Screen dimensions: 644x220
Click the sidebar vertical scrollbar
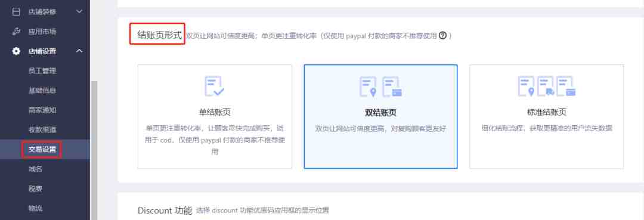[94, 150]
